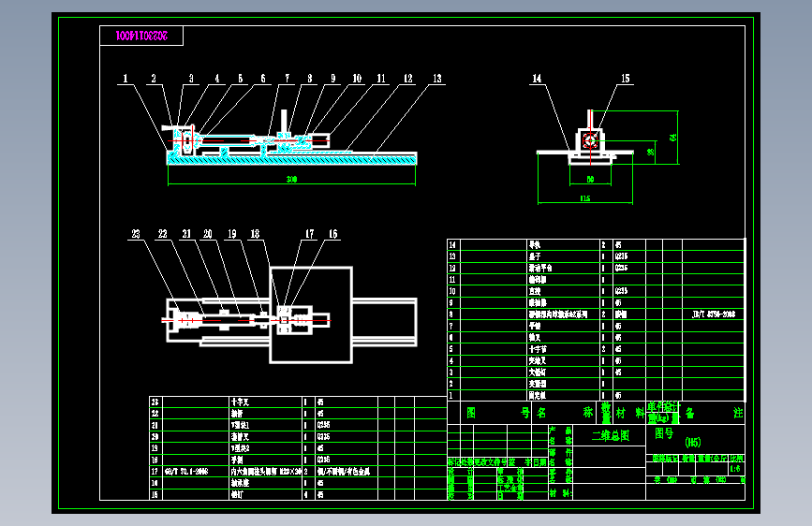The width and height of the screenshot is (812, 526).
Task: Click callout number 19 on the plan view
Action: click(x=232, y=234)
